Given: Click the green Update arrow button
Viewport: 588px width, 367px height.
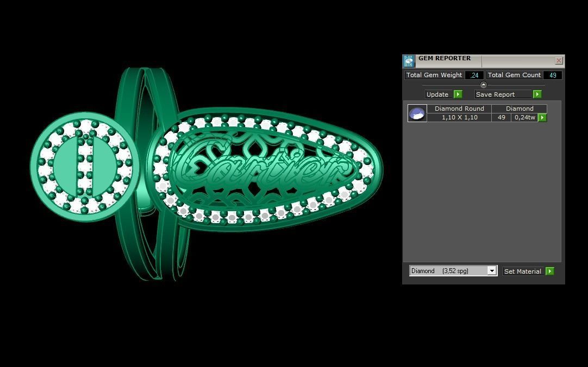Looking at the screenshot, I should click(x=458, y=94).
